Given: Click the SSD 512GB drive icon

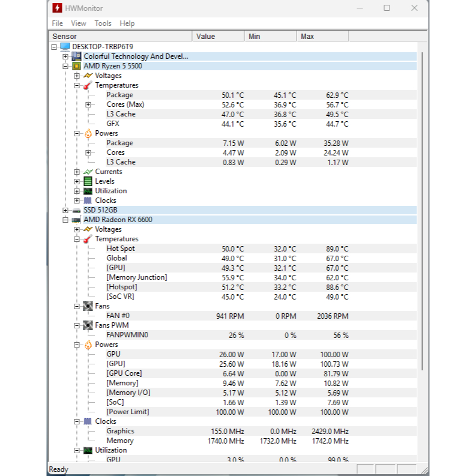Looking at the screenshot, I should click(77, 210).
